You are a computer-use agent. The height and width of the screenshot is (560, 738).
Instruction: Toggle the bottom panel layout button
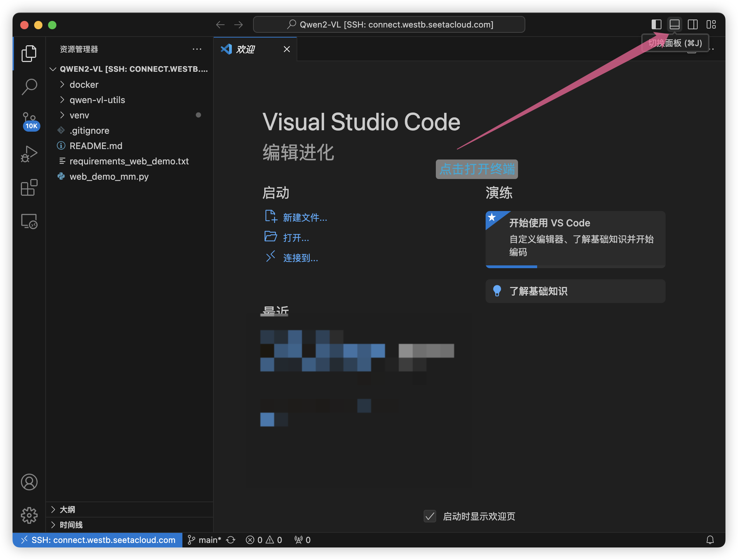tap(675, 24)
